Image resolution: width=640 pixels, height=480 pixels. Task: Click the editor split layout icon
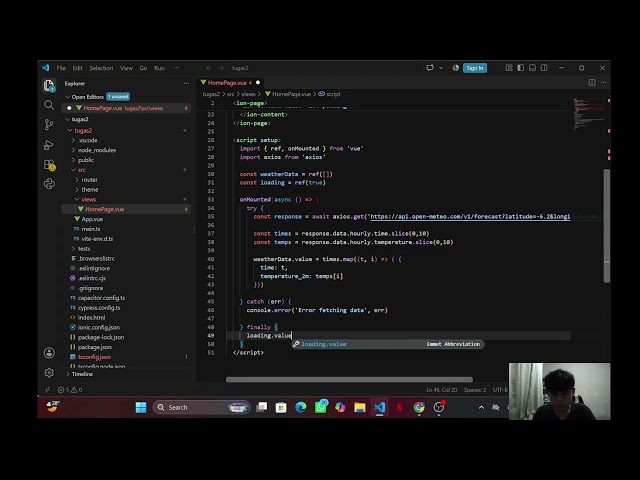tap(592, 82)
